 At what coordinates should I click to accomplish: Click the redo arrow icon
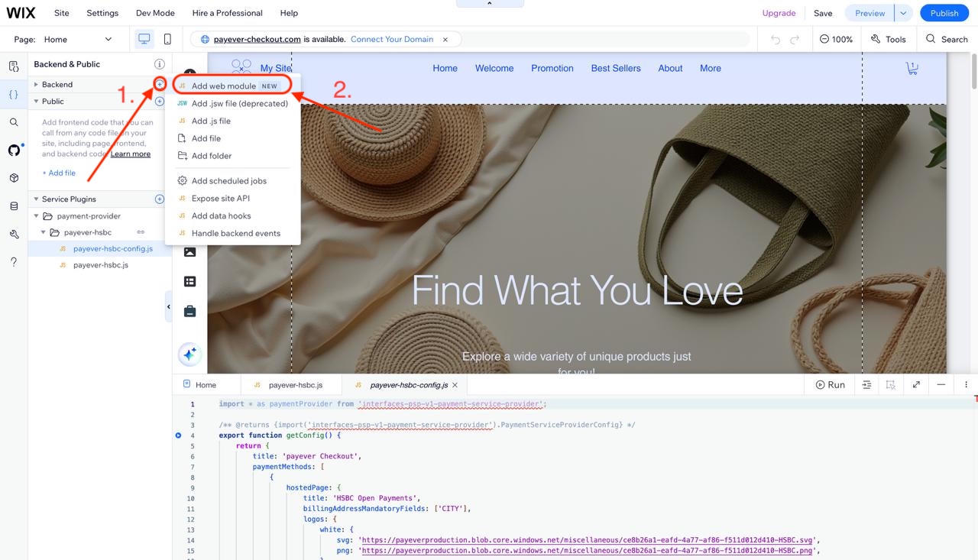(x=795, y=39)
